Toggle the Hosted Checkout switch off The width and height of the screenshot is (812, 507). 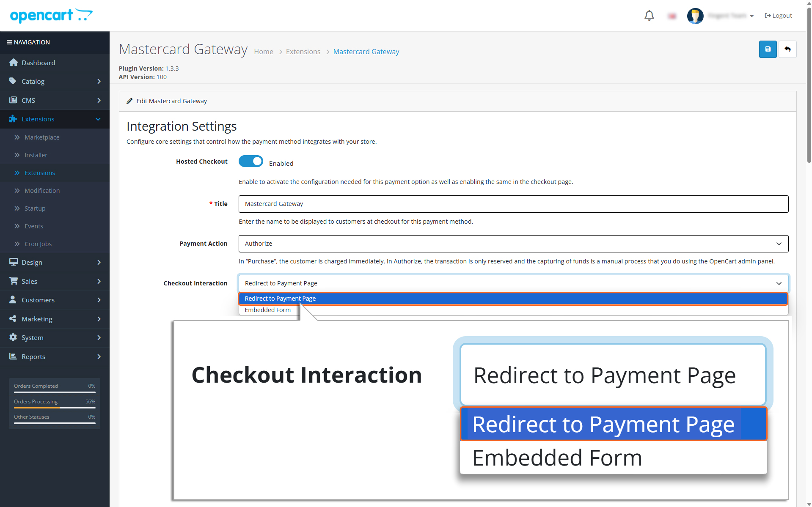[251, 162]
